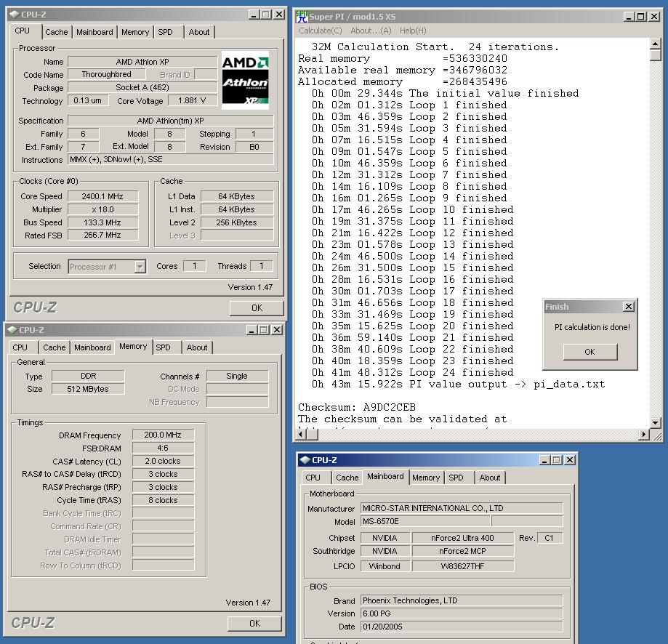This screenshot has width=668, height=644.
Task: Click CPU-Z icon in Mainboard window title bar
Action: click(x=305, y=460)
